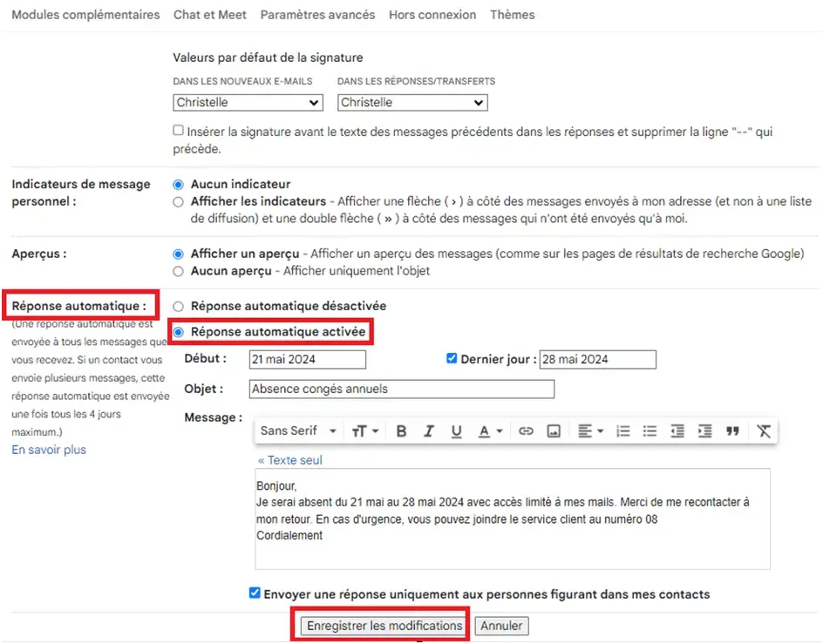Increase indent of message text
This screenshot has height=644, width=823.
(x=704, y=430)
